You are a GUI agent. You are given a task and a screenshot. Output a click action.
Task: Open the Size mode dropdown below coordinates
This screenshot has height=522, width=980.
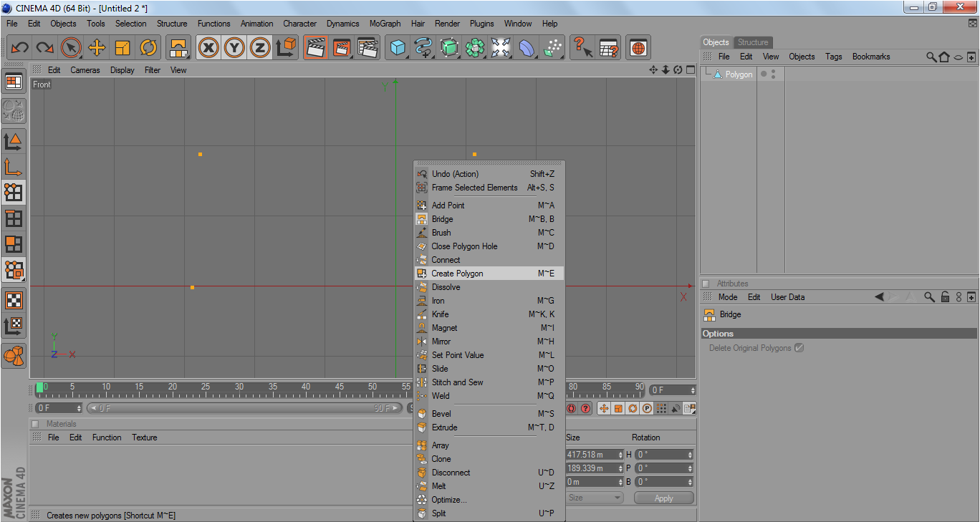595,498
